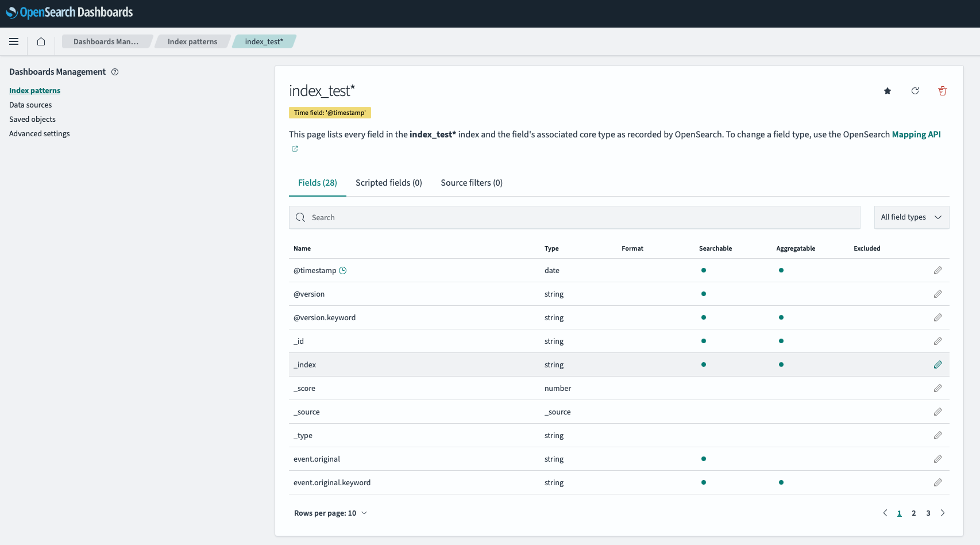The height and width of the screenshot is (545, 980).
Task: Open Data sources in sidebar
Action: coord(30,105)
